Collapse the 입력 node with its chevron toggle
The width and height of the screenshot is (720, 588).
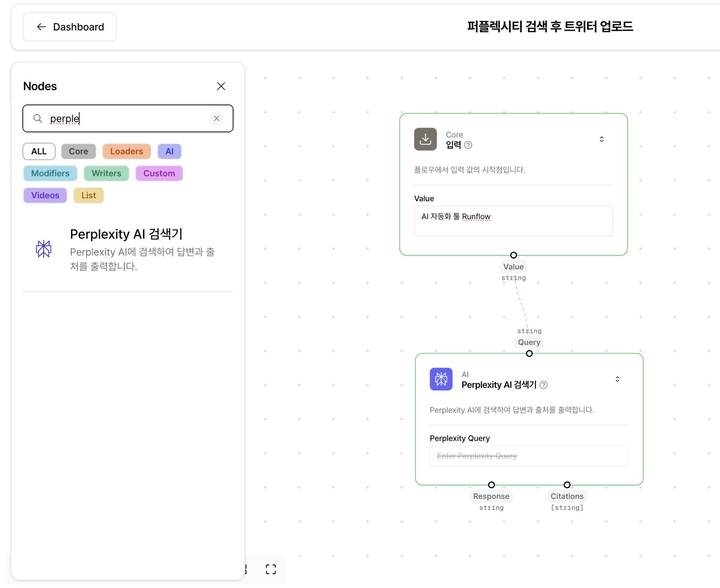point(602,139)
